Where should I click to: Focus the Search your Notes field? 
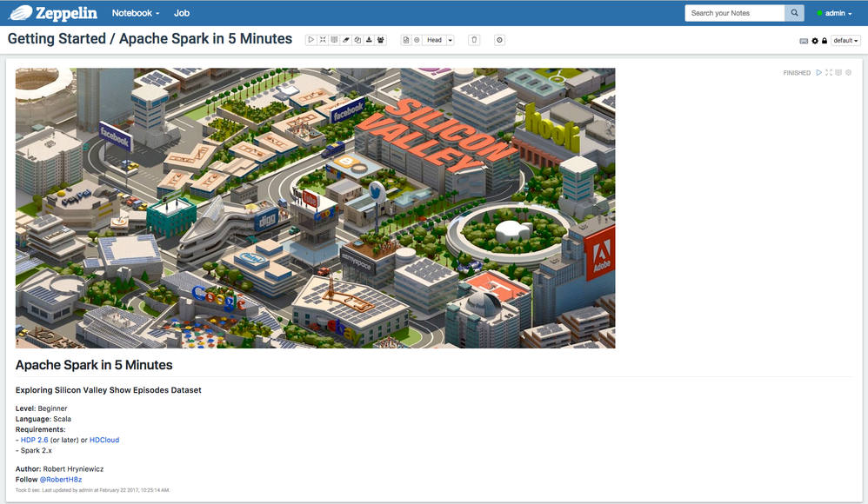coord(735,13)
